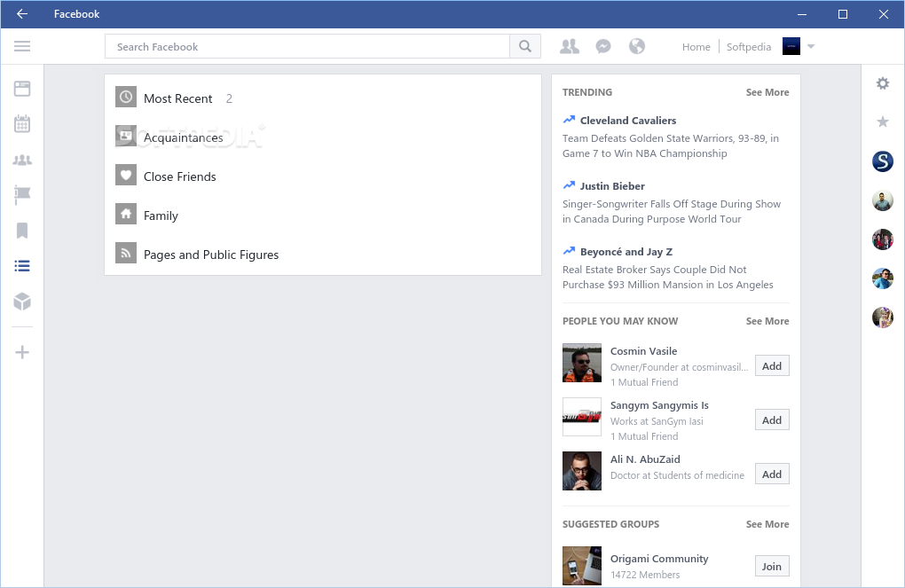The width and height of the screenshot is (905, 588).
Task: Click the feed icon for Pages and Public Figures
Action: (x=126, y=253)
